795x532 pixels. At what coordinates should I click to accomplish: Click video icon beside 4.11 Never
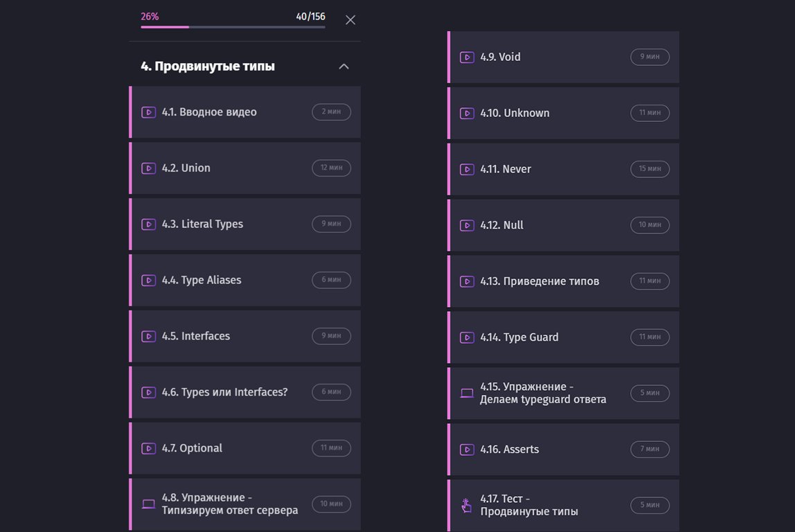tap(467, 170)
